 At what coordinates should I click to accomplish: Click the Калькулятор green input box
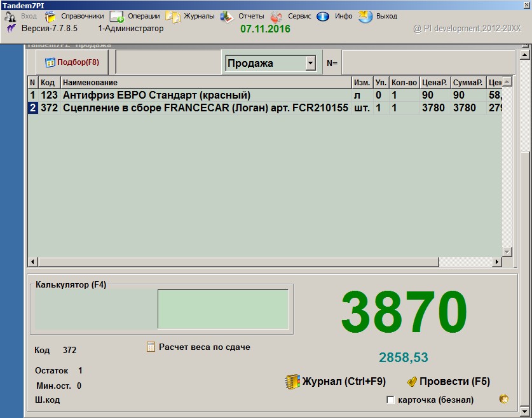click(223, 309)
